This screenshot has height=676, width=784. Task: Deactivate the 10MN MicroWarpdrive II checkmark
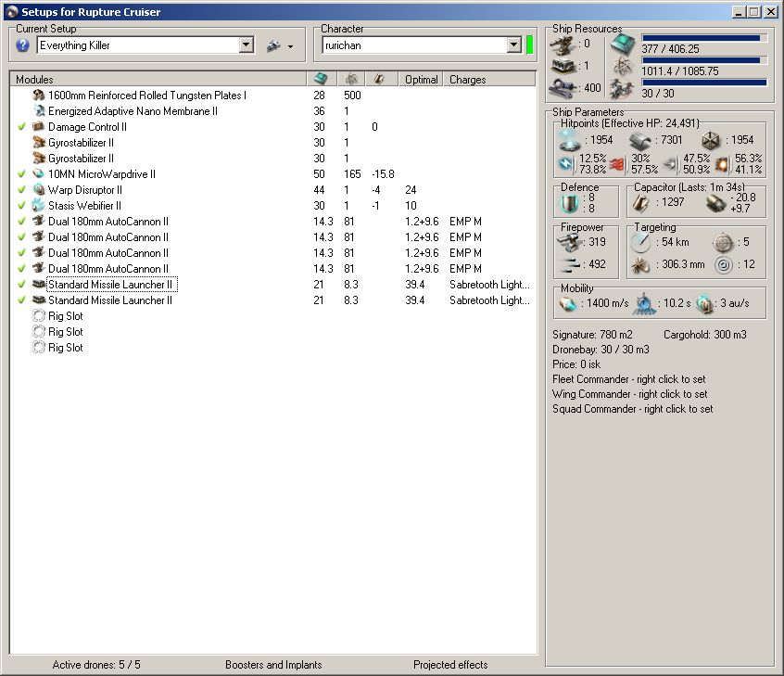[x=21, y=174]
